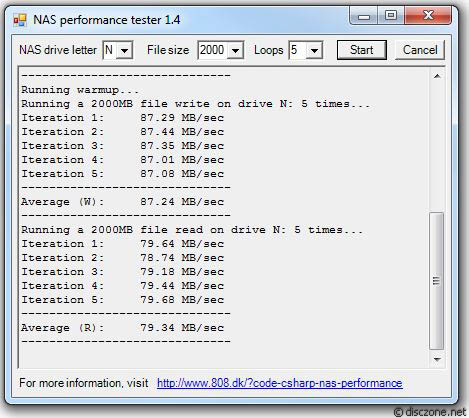Minimize the NAS performance tester window
Image resolution: width=469 pixels, height=418 pixels.
(364, 16)
